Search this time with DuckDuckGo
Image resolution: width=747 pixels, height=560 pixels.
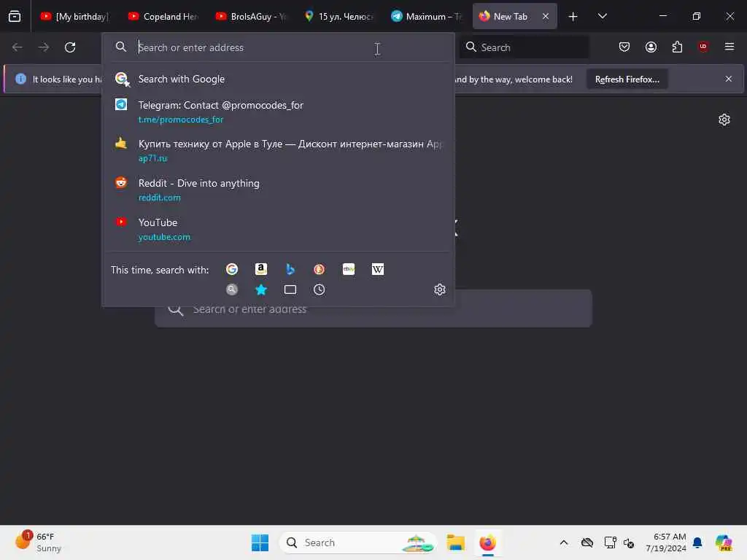[320, 270]
